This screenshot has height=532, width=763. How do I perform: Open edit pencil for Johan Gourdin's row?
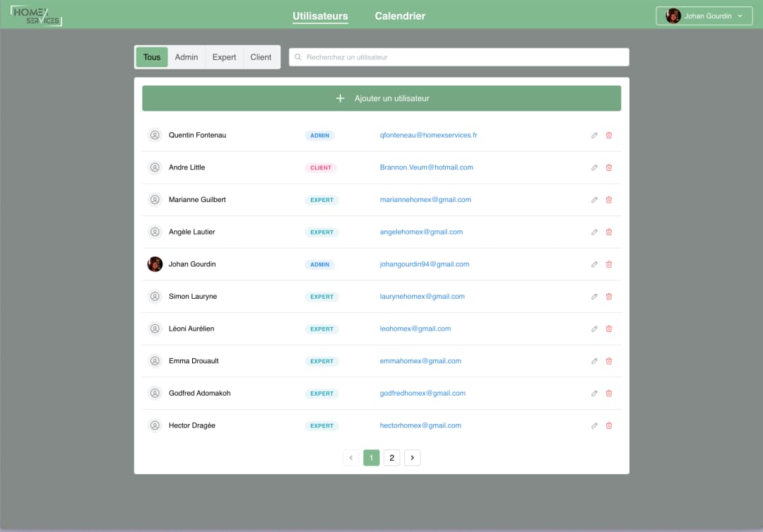(594, 264)
